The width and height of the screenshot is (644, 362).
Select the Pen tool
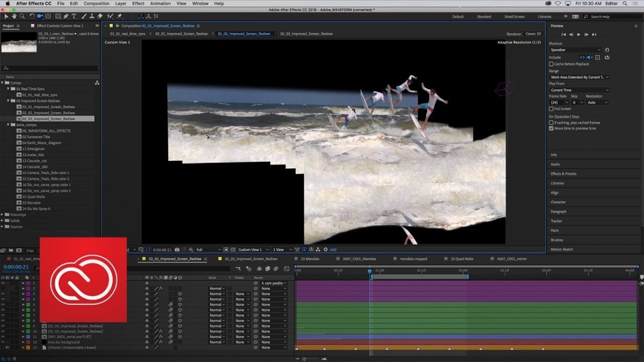pos(66,16)
